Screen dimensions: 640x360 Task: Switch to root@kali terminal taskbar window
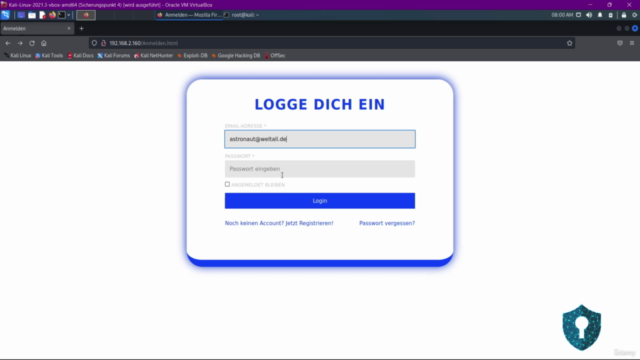pyautogui.click(x=242, y=15)
